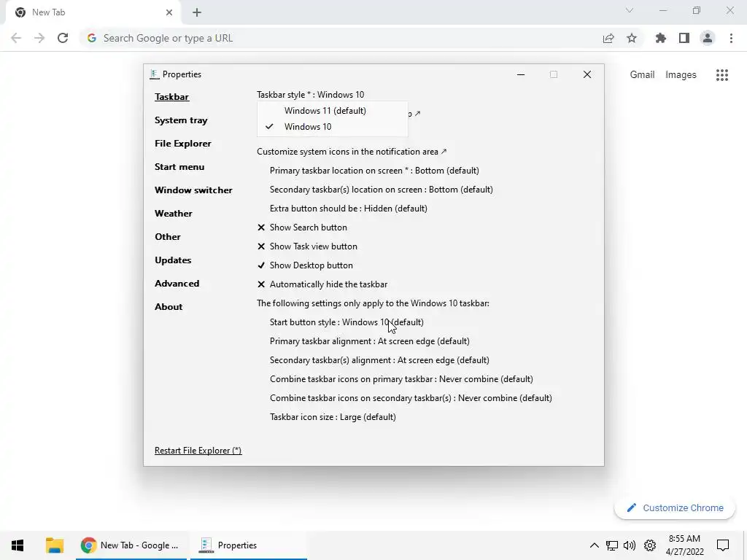Screen dimensions: 747x560
Task: Open Advanced section
Action: (177, 284)
